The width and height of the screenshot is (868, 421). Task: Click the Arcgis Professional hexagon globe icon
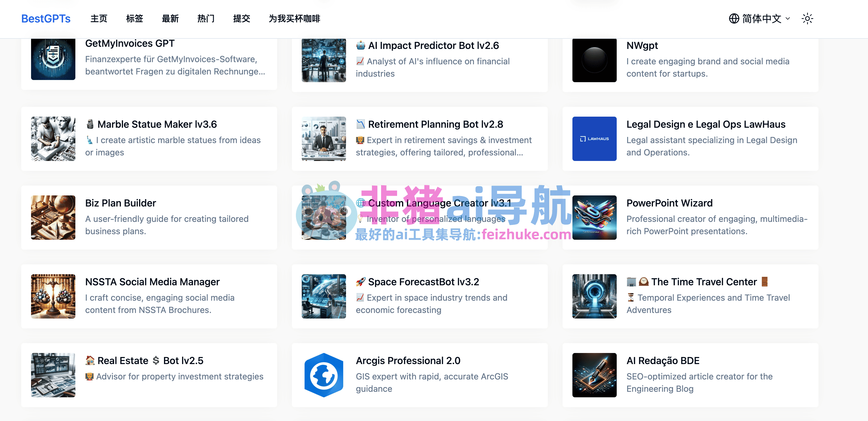(x=324, y=375)
